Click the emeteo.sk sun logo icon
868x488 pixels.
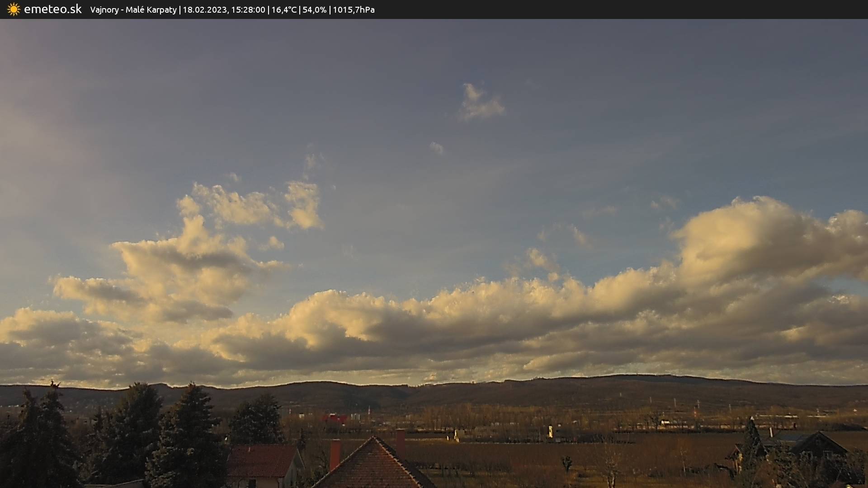14,9
